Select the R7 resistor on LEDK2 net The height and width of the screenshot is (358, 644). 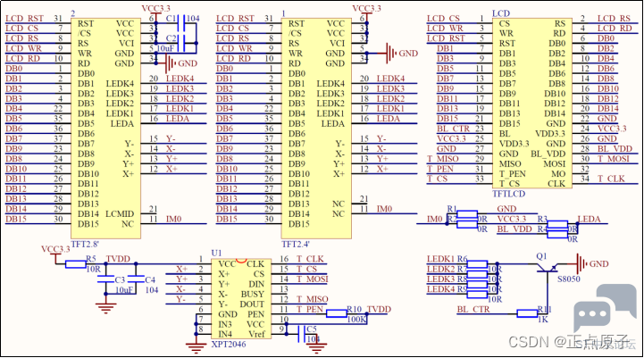(477, 274)
